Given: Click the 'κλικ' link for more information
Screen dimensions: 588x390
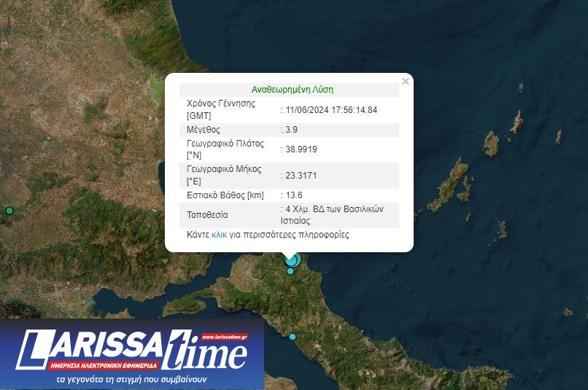Looking at the screenshot, I should [x=219, y=235].
